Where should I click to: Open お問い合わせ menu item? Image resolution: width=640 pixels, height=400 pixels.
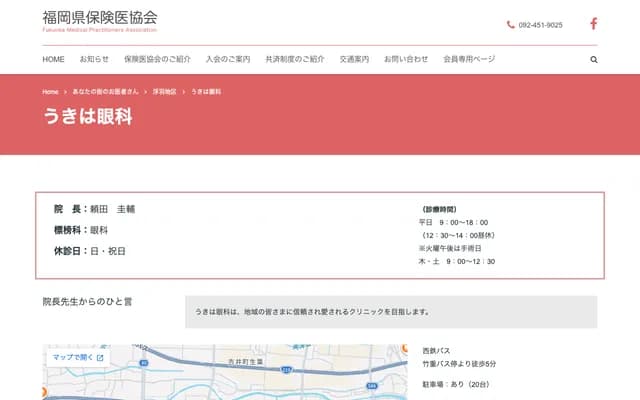click(406, 60)
